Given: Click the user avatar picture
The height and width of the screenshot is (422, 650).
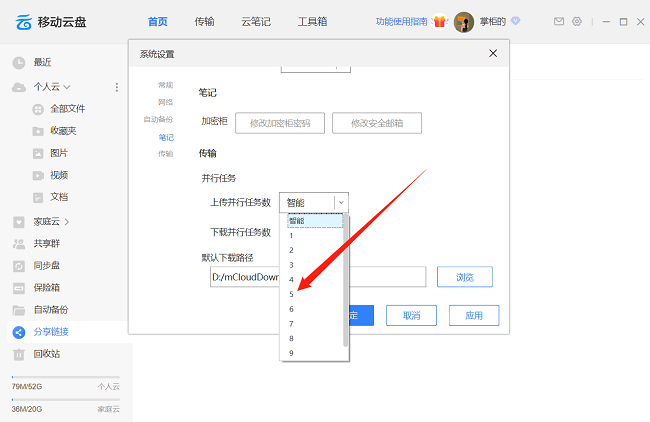Looking at the screenshot, I should coord(464,22).
